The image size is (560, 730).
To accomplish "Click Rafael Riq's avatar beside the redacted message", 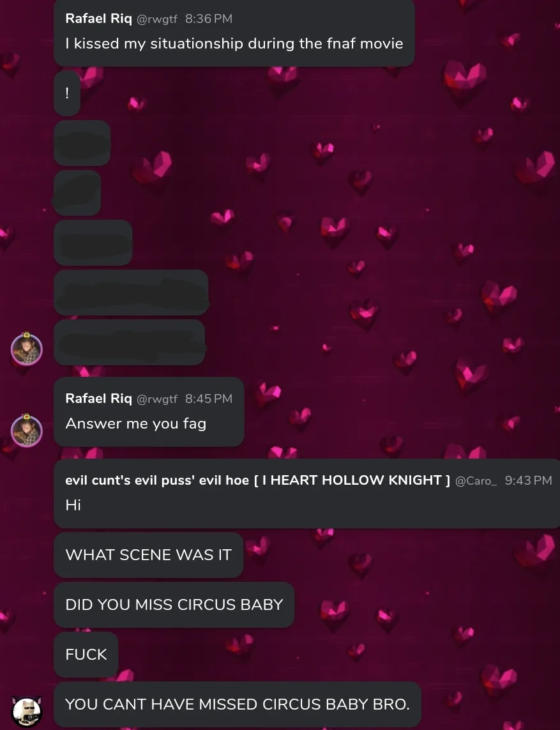I will (27, 349).
